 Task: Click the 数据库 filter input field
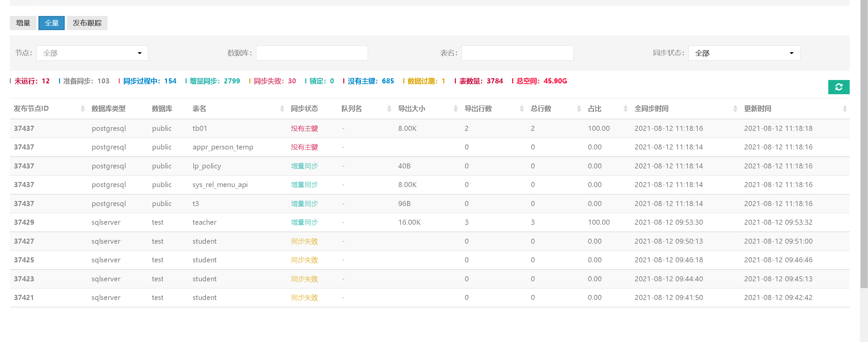tap(312, 53)
